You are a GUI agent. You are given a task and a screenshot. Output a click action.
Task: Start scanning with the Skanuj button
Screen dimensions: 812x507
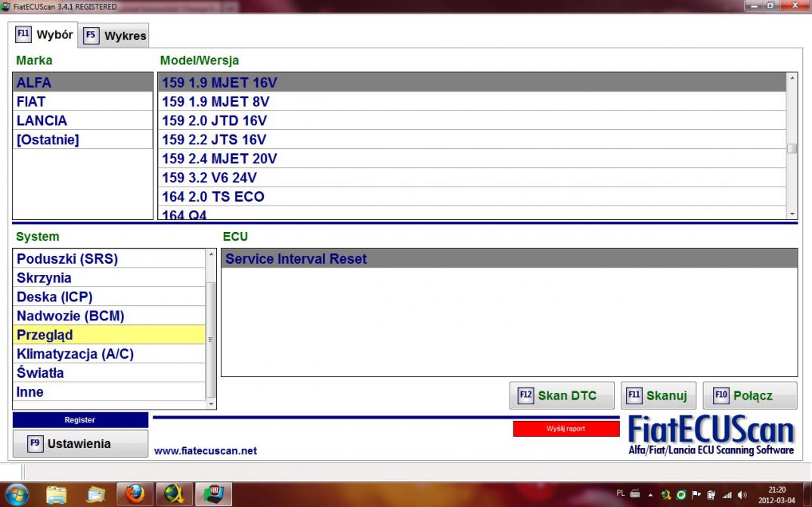[x=659, y=396]
